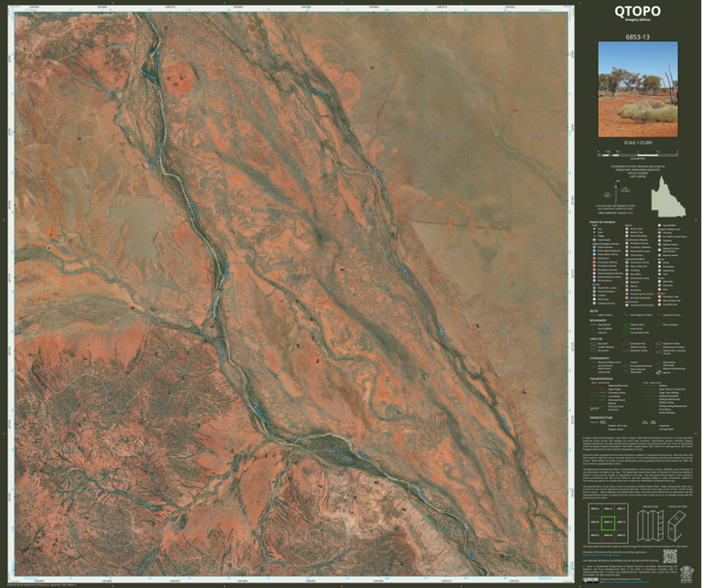Click the QR code
Viewport: 702px width, 588px height.
pos(670,556)
